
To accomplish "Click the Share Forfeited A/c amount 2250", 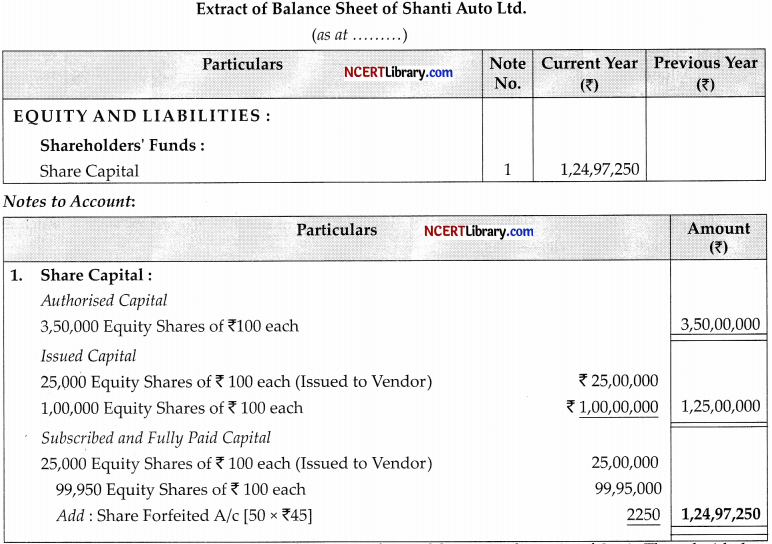I will point(643,514).
